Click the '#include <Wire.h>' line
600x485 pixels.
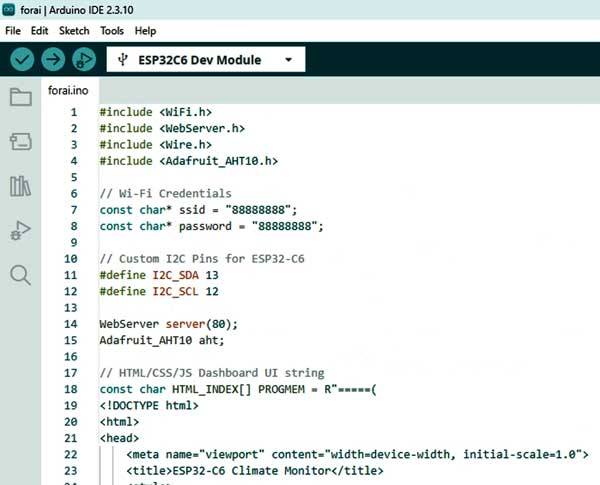pos(155,145)
